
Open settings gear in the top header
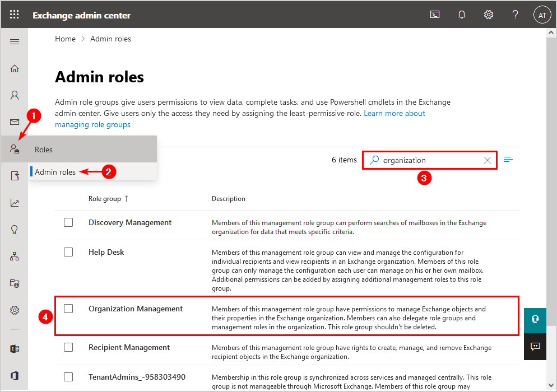pyautogui.click(x=489, y=15)
